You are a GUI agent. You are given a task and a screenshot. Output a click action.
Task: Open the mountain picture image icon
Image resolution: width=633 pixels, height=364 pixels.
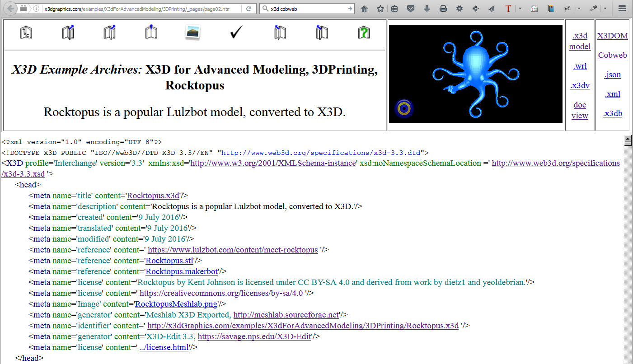tap(193, 33)
